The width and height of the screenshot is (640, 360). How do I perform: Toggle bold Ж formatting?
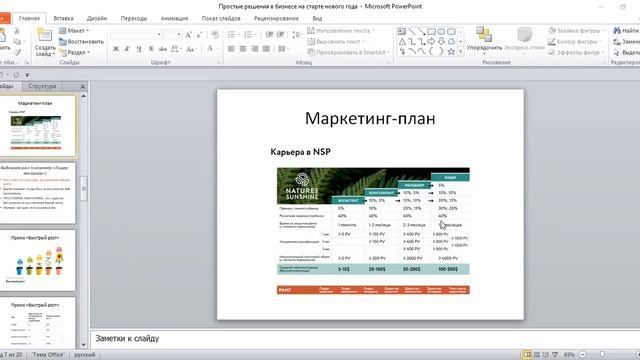pyautogui.click(x=116, y=49)
